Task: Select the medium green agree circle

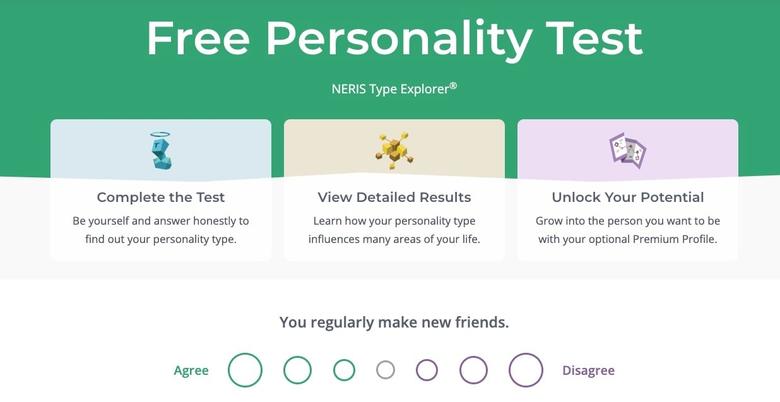Action: [297, 370]
